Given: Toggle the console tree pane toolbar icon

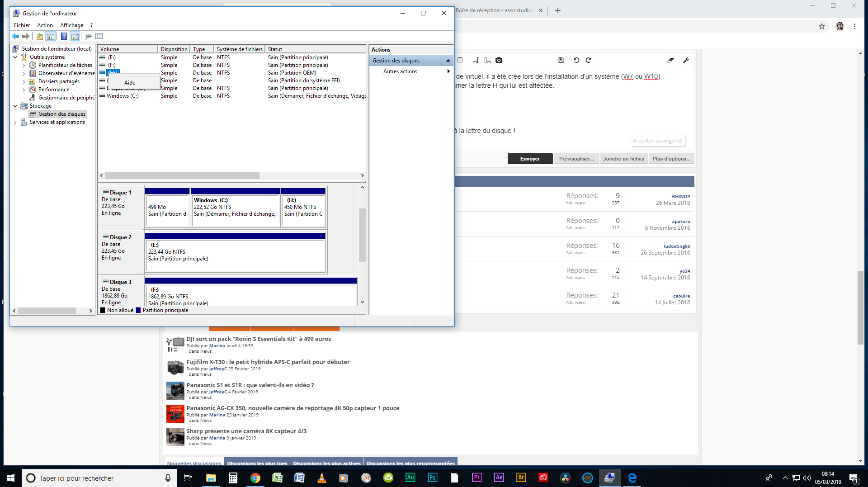Looking at the screenshot, I should 51,36.
